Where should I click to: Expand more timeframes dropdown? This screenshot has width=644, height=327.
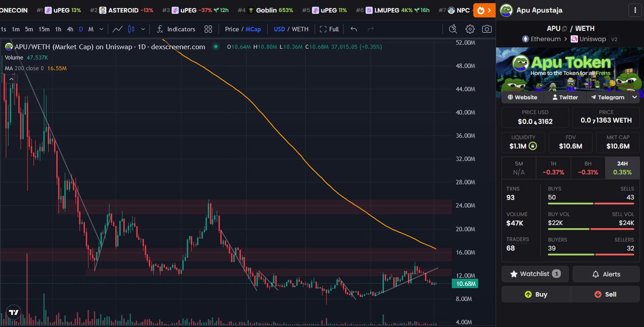[101, 29]
